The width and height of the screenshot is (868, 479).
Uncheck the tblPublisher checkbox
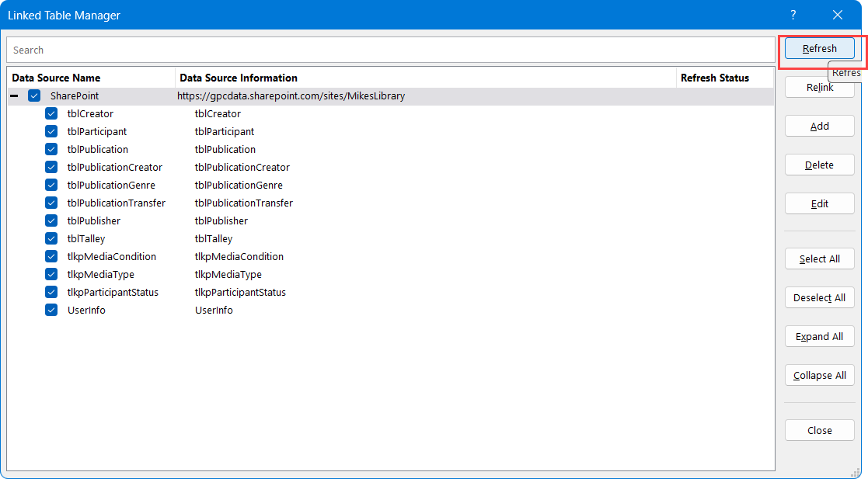click(51, 220)
